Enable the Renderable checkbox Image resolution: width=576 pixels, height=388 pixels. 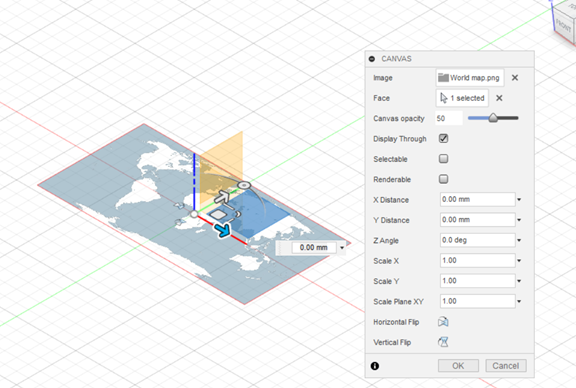coord(443,179)
